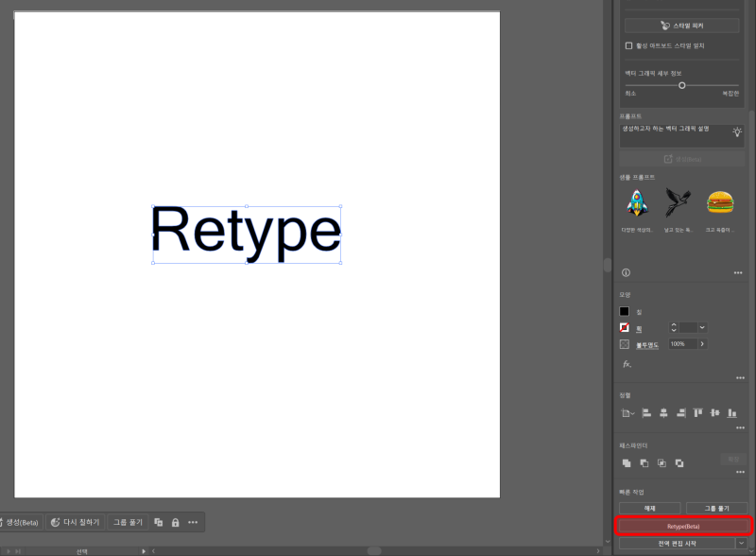The image size is (756, 556).
Task: Click the lock icon in the taskbar
Action: tap(176, 521)
